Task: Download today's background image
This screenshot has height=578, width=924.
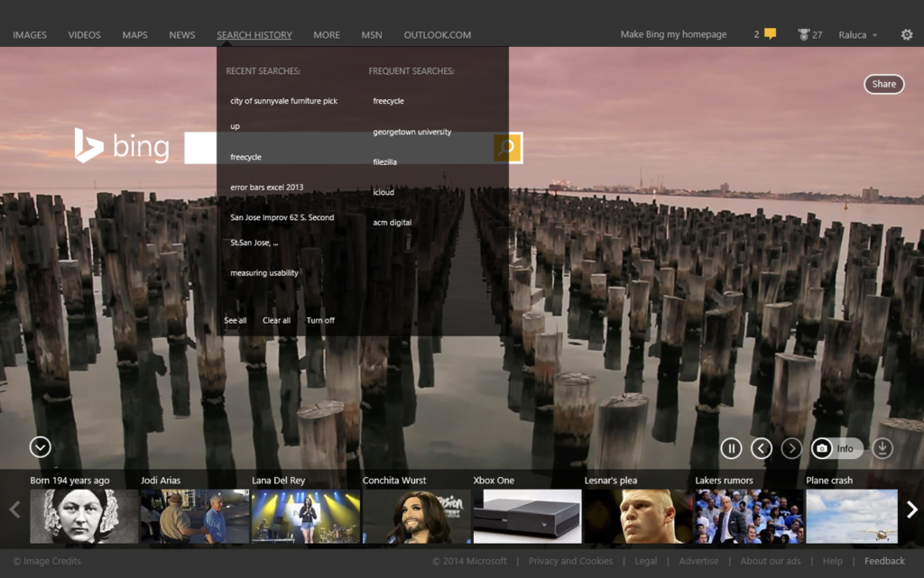Action: 882,448
